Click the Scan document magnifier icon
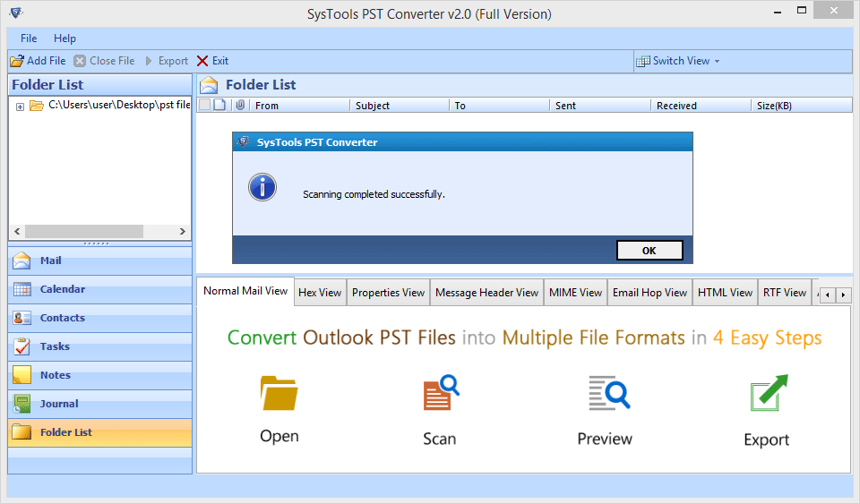 click(441, 393)
